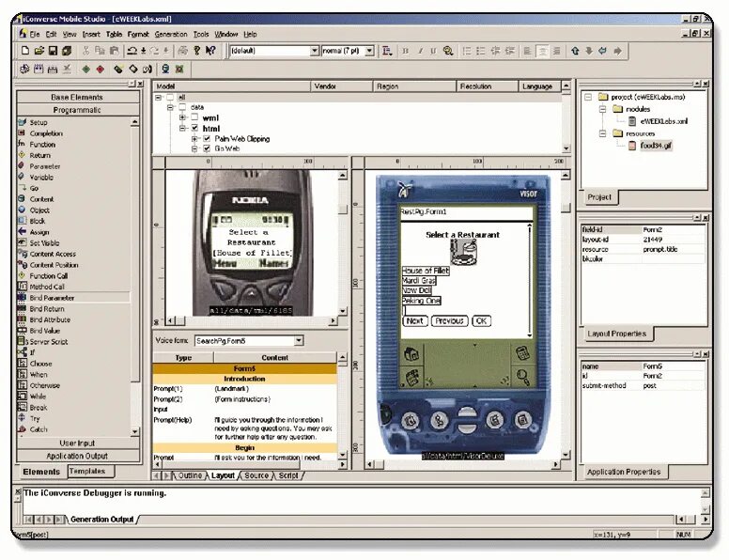Click the Vendor column header
This screenshot has width=729, height=560.
[x=342, y=86]
